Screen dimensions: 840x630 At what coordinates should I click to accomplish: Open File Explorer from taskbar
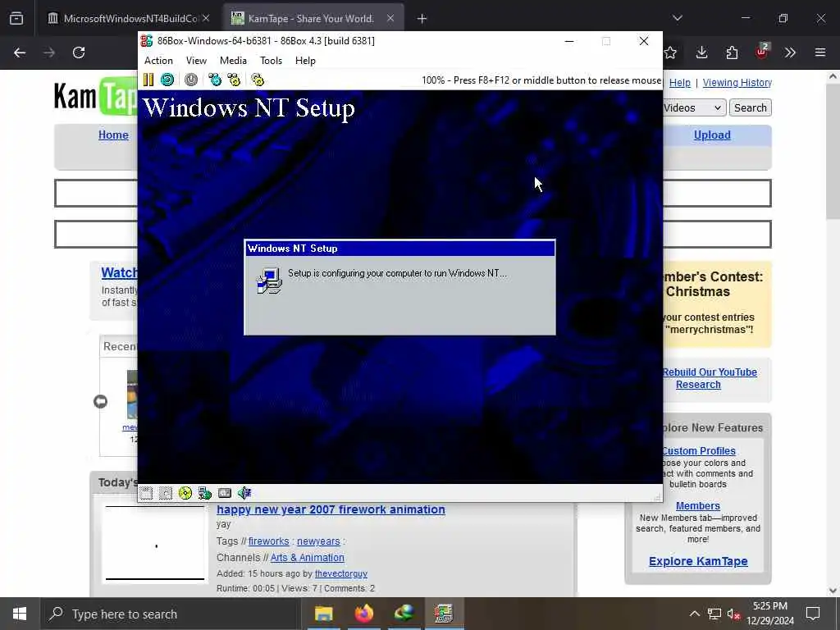coord(323,614)
